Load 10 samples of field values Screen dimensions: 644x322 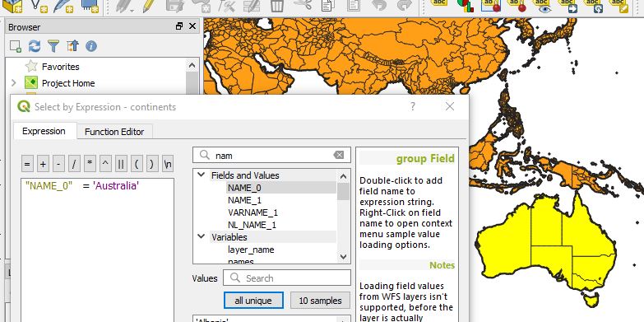(x=320, y=301)
